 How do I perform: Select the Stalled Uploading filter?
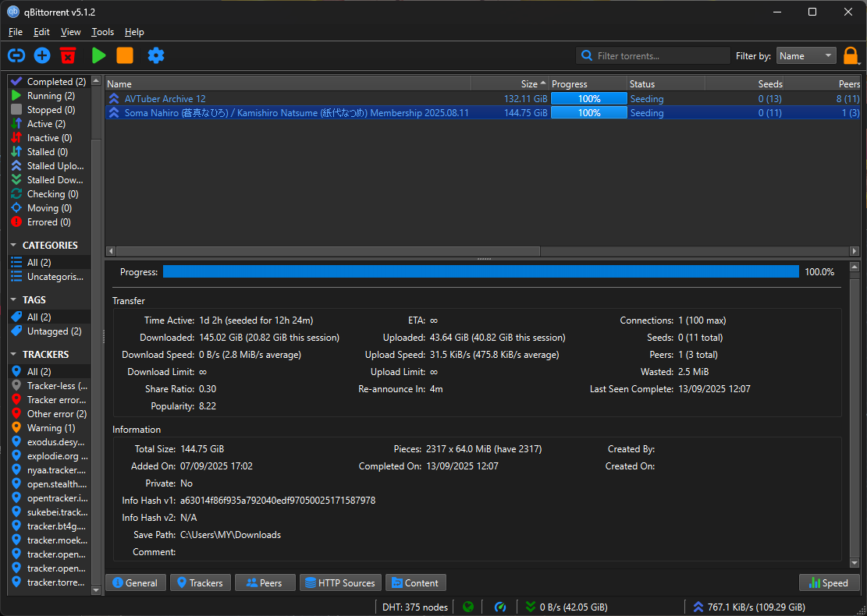[x=48, y=166]
